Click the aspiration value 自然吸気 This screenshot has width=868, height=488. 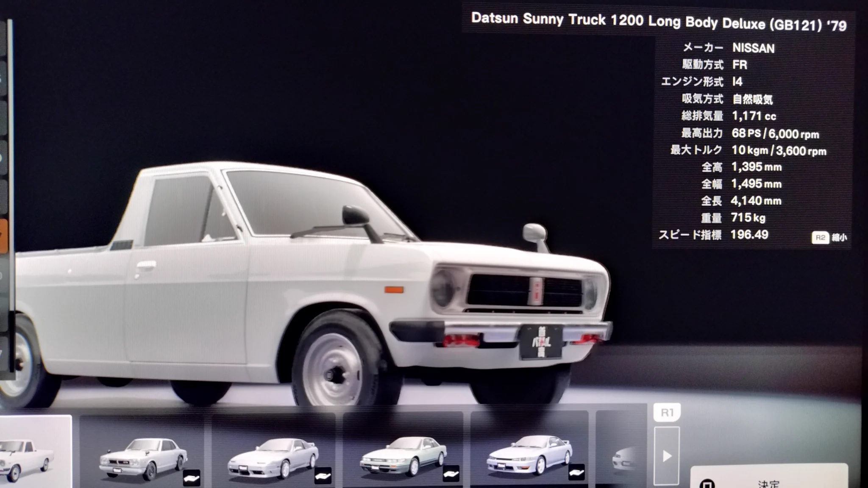(752, 100)
